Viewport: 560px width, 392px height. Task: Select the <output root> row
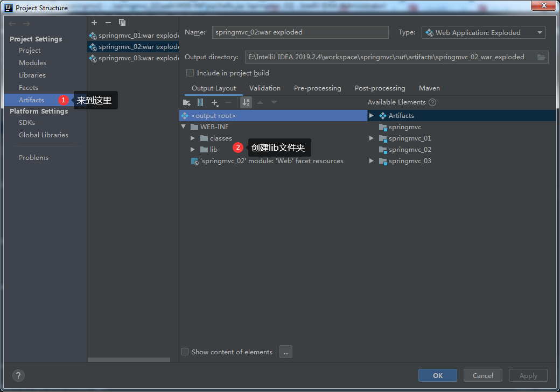[273, 116]
